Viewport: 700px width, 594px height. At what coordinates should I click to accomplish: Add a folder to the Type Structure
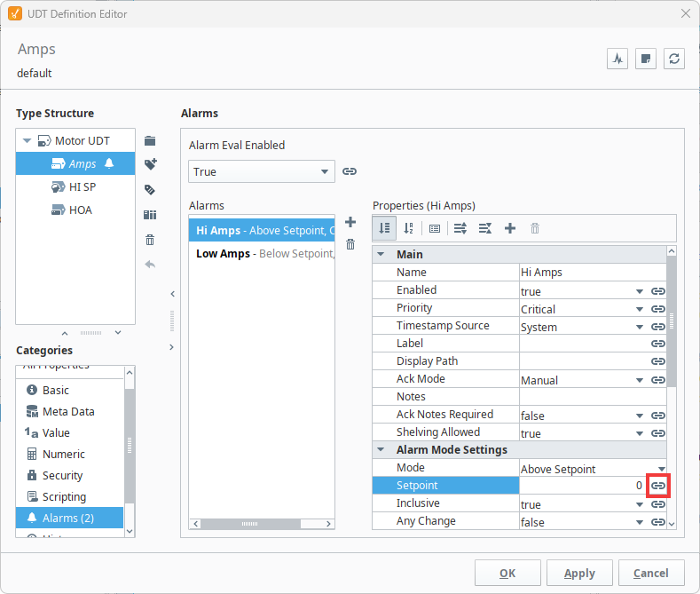pyautogui.click(x=150, y=141)
